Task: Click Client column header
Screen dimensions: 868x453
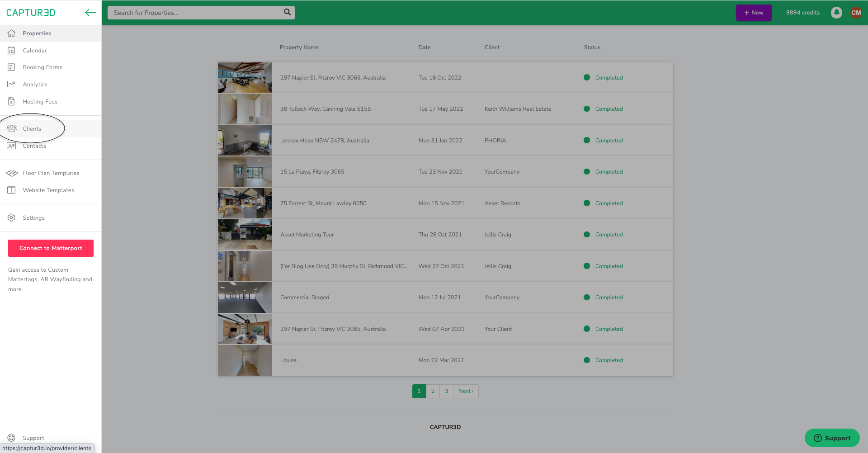Action: pos(492,47)
